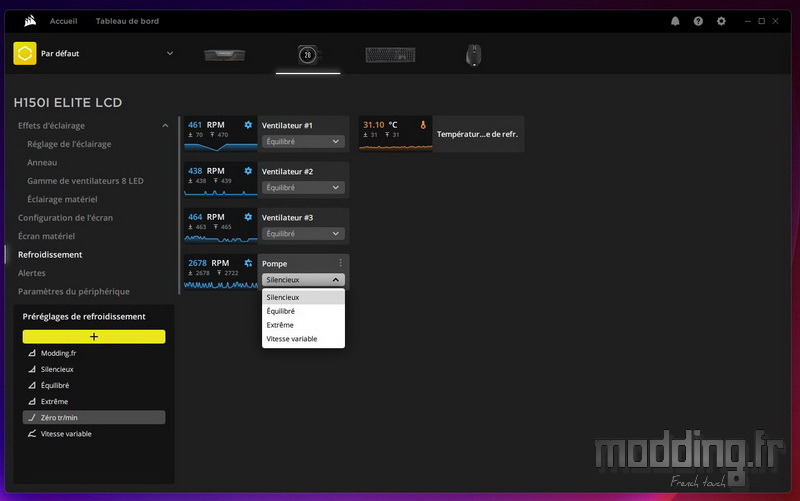Click the H150I ELITE LCD title
The height and width of the screenshot is (501, 800).
68,103
